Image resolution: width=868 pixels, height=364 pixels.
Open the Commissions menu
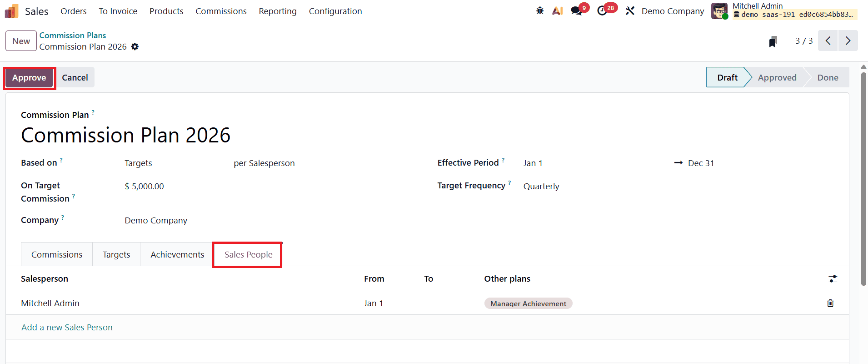click(221, 11)
